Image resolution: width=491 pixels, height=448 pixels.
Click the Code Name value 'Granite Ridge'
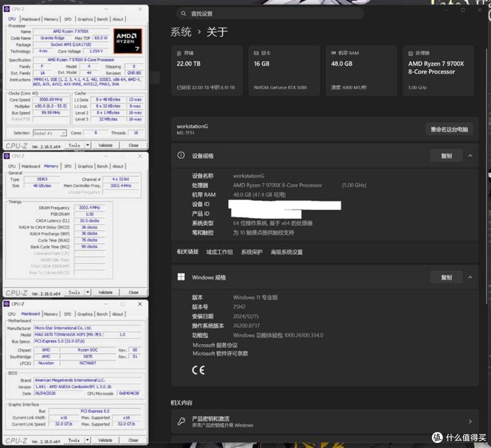[x=52, y=38]
